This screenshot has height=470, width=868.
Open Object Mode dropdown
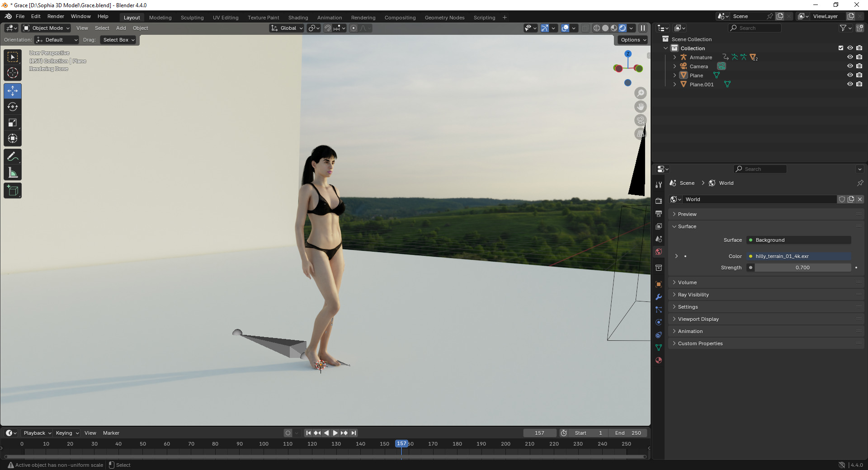click(x=47, y=28)
